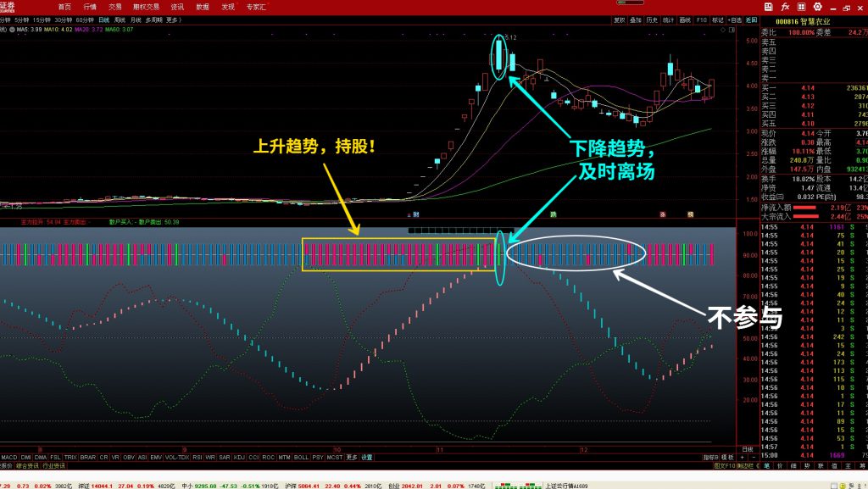Select the KDJ indicator tab
This screenshot has height=489, width=868.
click(x=239, y=457)
